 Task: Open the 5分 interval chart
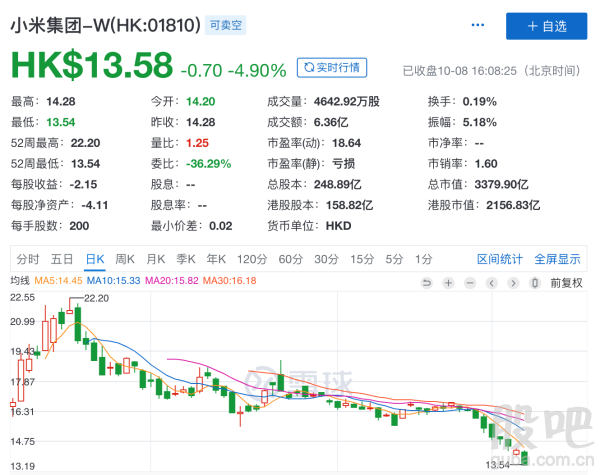pos(394,259)
